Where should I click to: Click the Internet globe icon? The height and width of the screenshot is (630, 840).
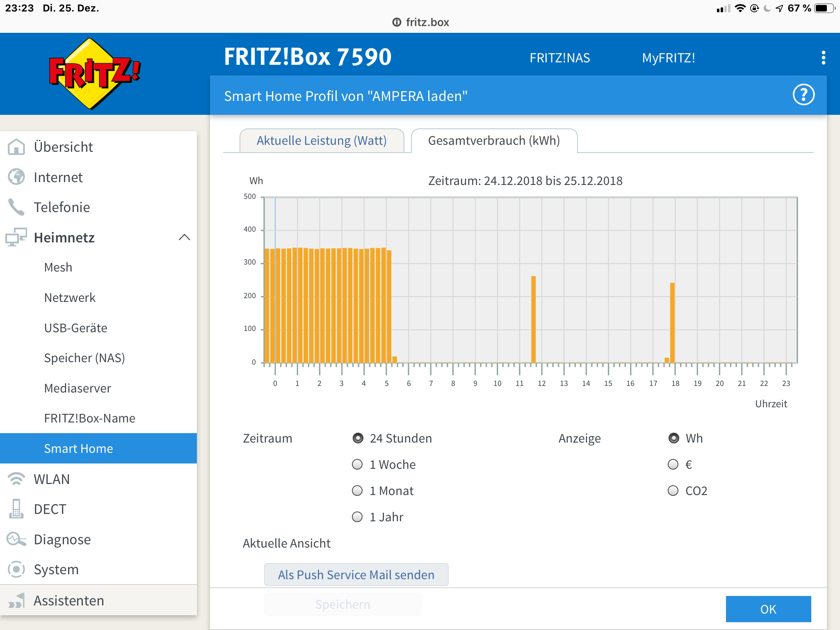(x=16, y=177)
